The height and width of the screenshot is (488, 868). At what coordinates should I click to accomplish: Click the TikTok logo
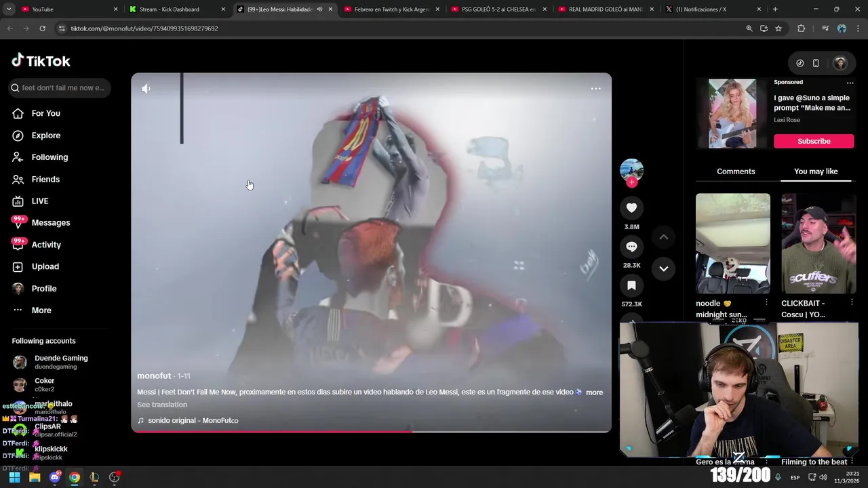(41, 61)
